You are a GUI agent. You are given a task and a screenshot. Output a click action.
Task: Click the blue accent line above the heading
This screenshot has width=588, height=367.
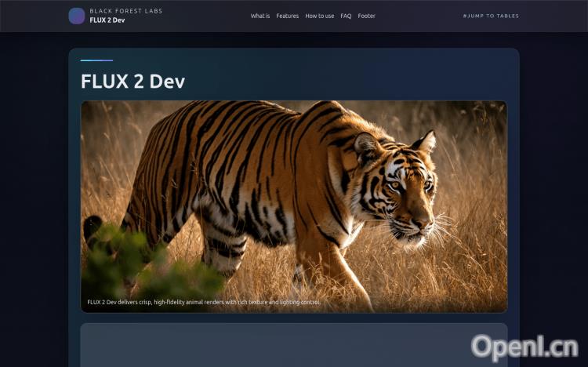coord(96,60)
